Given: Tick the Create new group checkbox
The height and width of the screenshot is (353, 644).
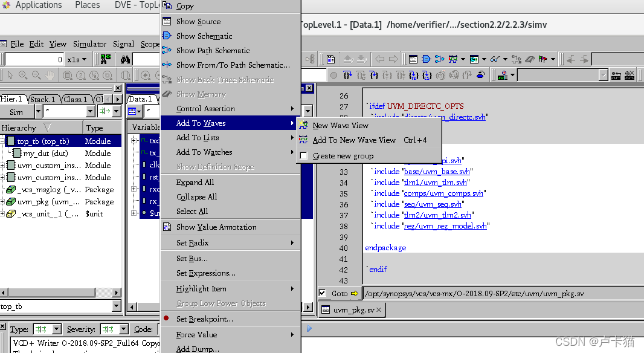Looking at the screenshot, I should click(x=304, y=156).
